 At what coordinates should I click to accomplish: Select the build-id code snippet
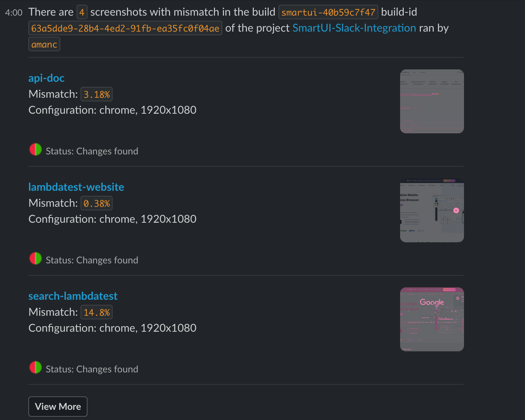point(125,28)
